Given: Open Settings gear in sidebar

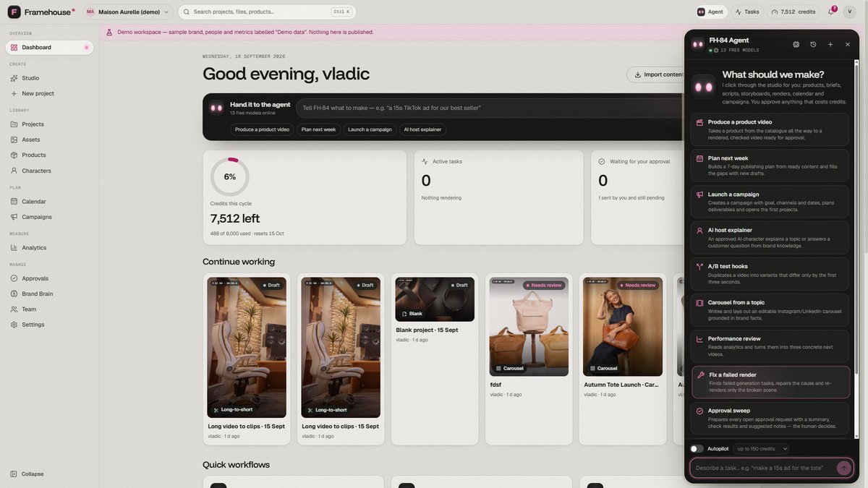Looking at the screenshot, I should (x=14, y=325).
